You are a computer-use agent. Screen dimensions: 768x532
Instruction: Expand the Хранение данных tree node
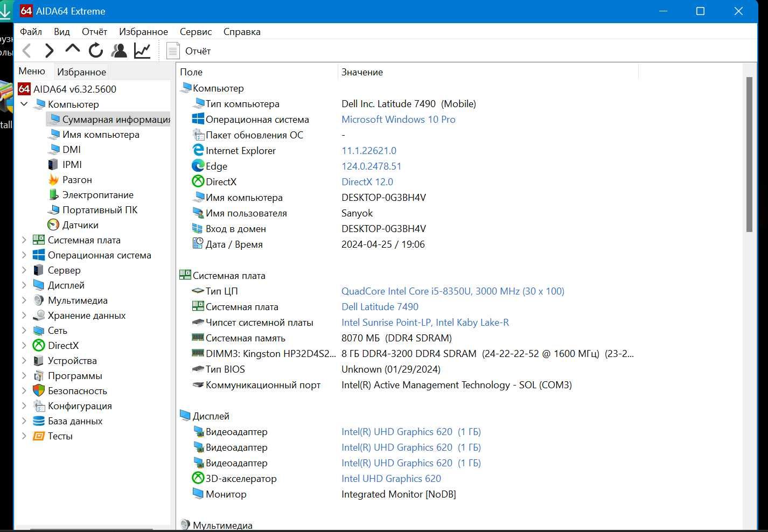click(x=24, y=315)
